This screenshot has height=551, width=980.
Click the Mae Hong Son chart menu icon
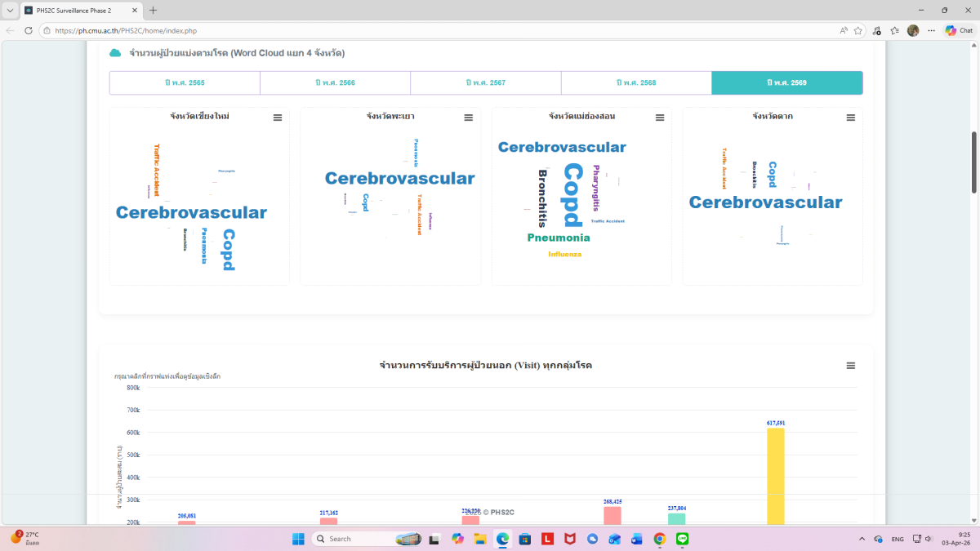coord(660,118)
